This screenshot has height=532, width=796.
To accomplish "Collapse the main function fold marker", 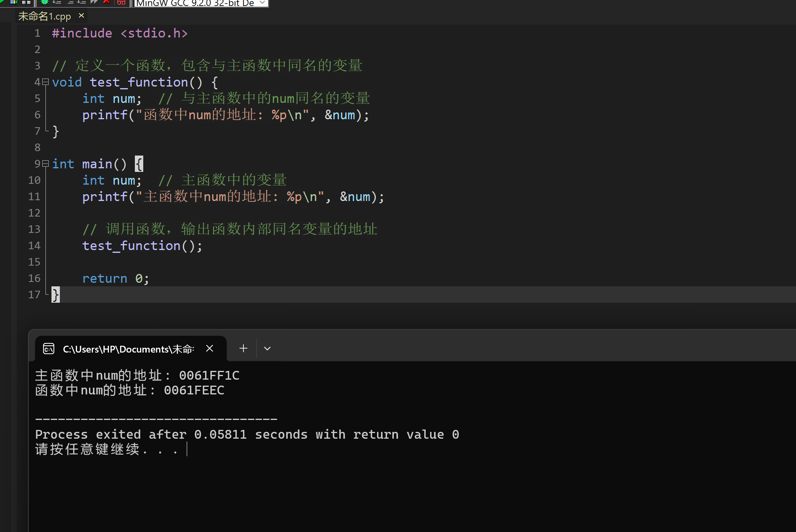I will 45,164.
